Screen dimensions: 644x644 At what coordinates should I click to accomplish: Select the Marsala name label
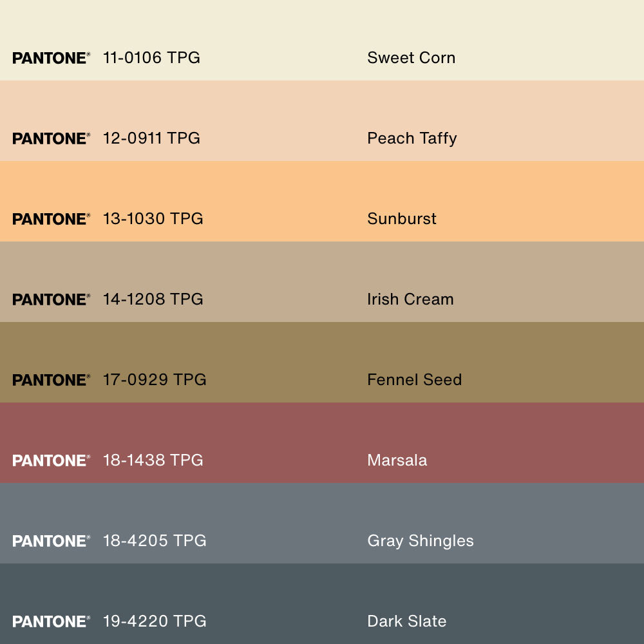(x=397, y=460)
